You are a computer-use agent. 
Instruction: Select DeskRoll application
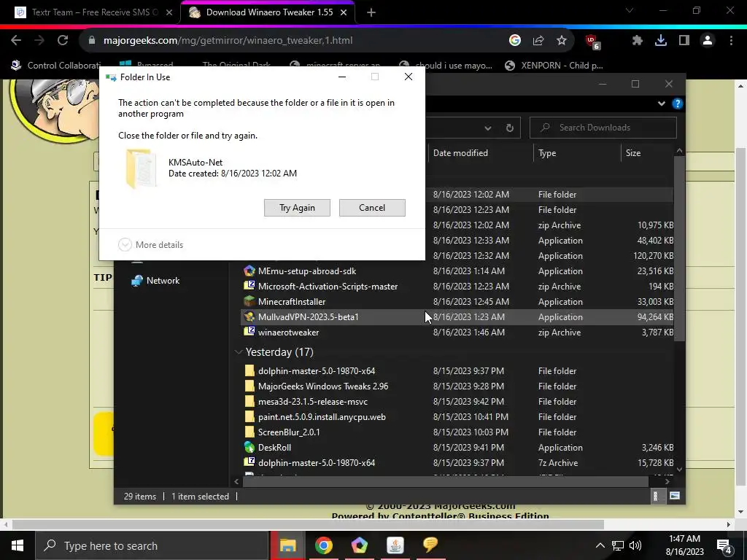point(457,448)
